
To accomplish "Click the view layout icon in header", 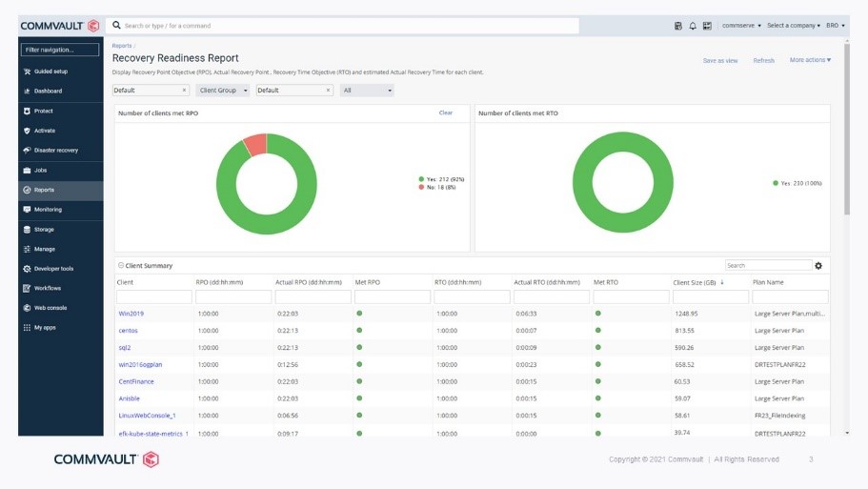I will (x=707, y=26).
